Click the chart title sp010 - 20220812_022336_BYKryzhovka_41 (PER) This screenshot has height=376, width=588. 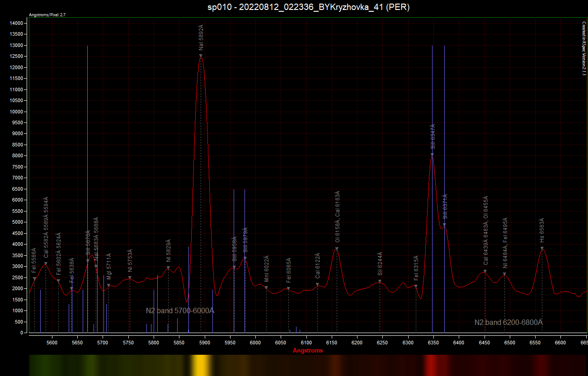point(308,7)
